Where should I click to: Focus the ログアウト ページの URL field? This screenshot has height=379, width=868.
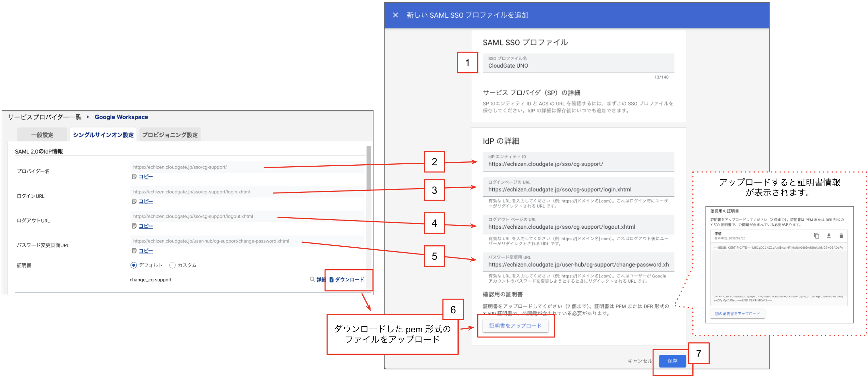pos(578,224)
